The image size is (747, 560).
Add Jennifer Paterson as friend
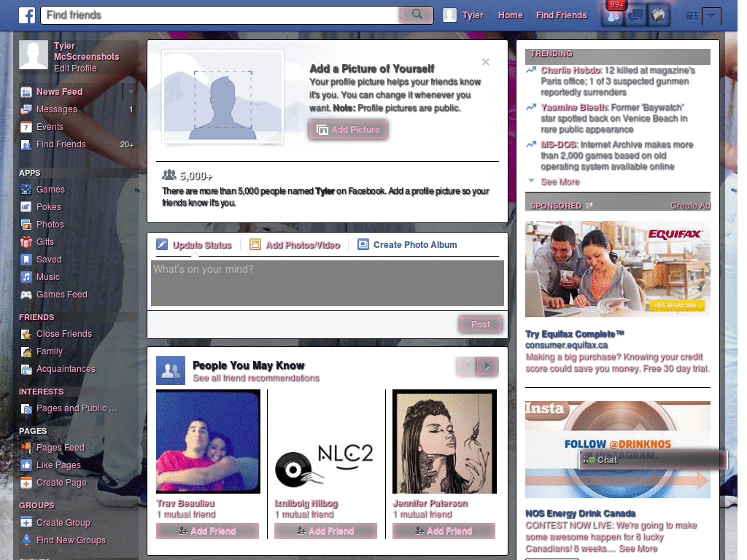click(444, 531)
